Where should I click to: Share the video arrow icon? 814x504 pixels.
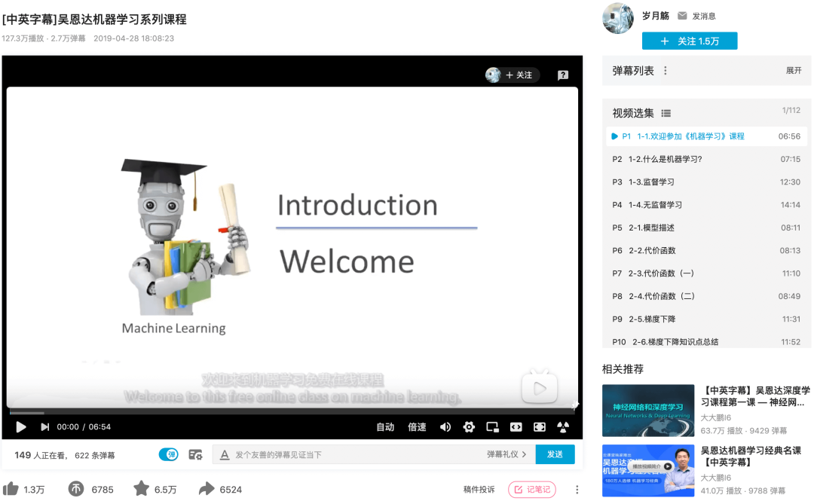206,489
